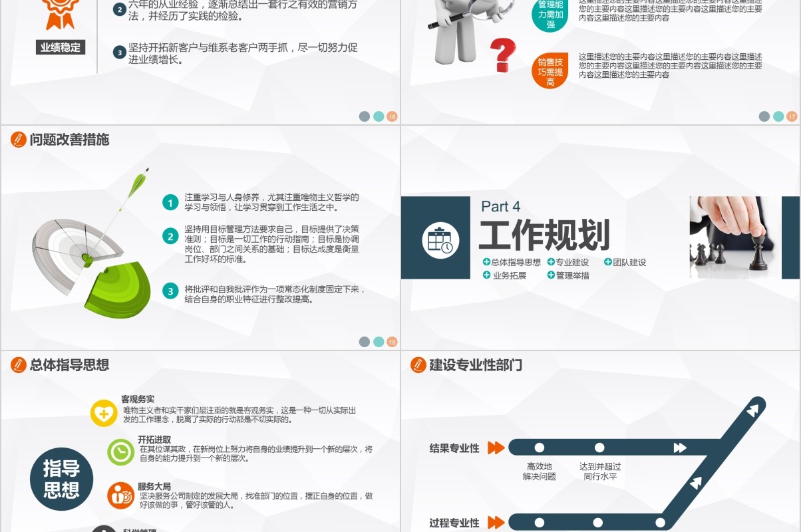
Task: Select the 专业建设 item text
Action: tap(572, 262)
